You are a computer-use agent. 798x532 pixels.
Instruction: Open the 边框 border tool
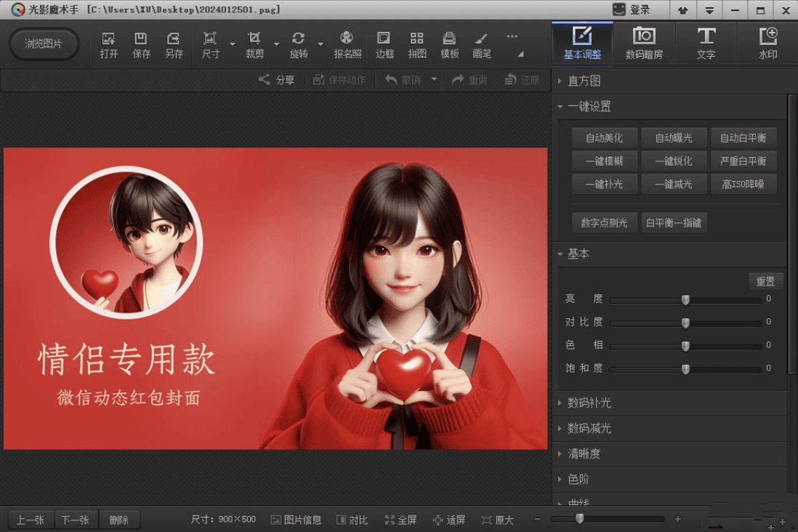(384, 45)
